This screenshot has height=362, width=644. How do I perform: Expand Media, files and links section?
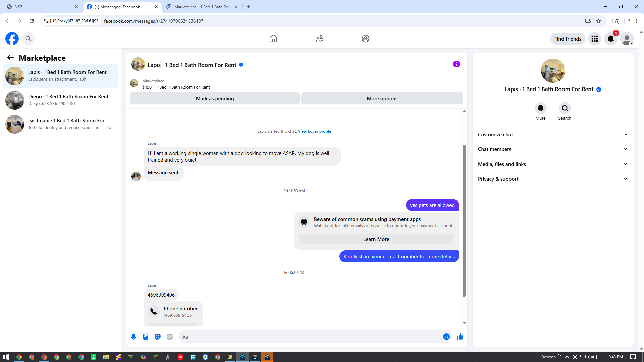click(553, 164)
